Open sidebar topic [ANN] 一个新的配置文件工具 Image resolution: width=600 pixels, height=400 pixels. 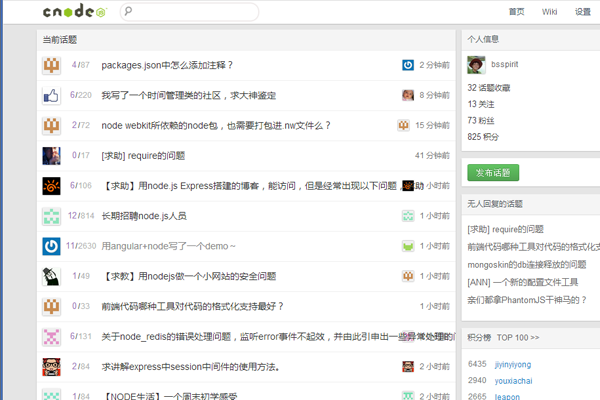(522, 282)
